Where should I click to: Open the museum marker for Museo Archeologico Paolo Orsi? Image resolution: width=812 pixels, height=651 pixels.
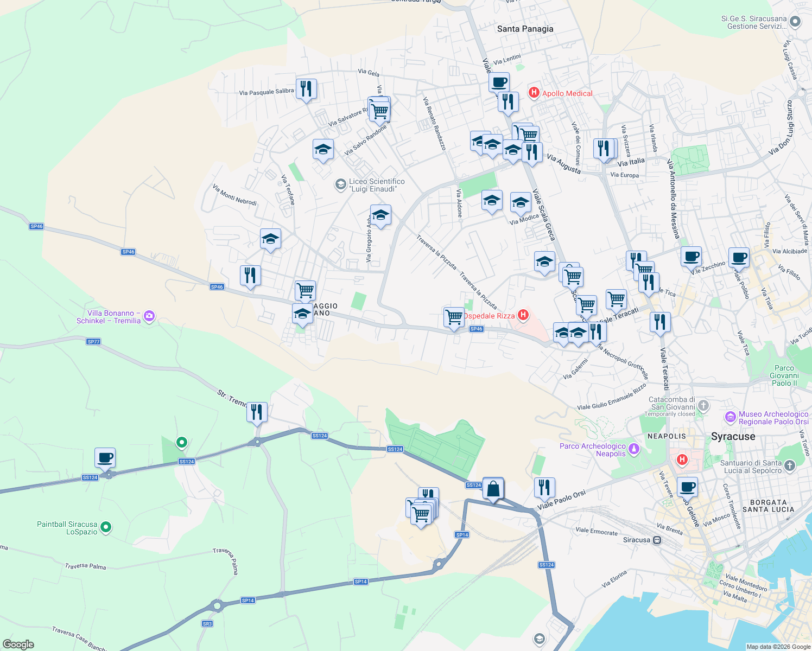(x=730, y=418)
